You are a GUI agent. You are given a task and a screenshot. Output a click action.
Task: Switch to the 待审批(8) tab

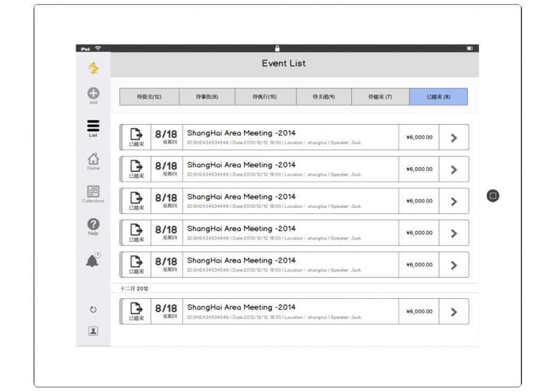pyautogui.click(x=207, y=97)
